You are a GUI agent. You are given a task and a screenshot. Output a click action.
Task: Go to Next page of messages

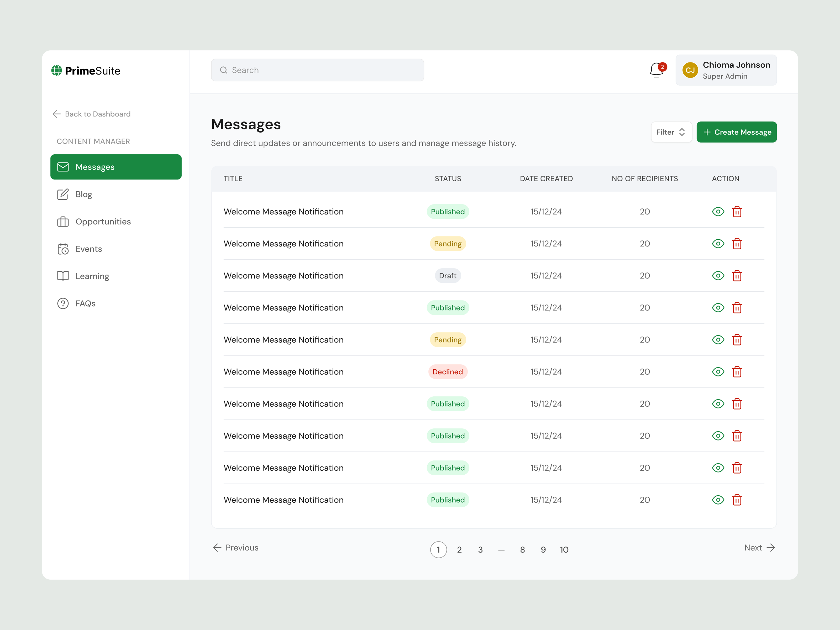[759, 548]
